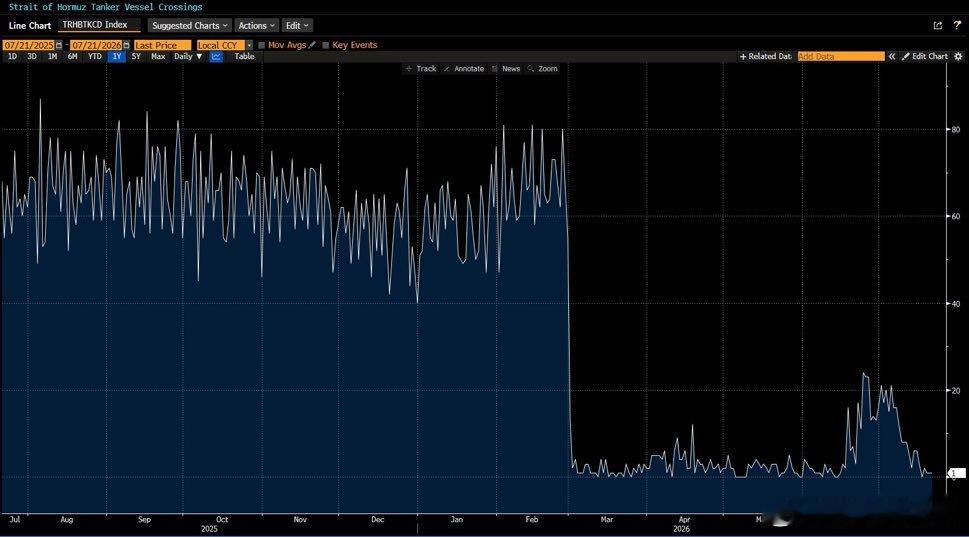Open chart settings gear icon
969x537 pixels.
(x=958, y=56)
